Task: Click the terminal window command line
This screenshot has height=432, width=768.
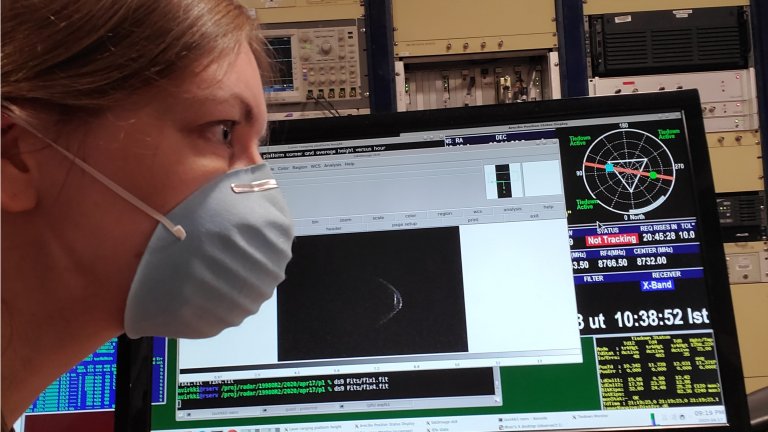Action: (x=300, y=390)
